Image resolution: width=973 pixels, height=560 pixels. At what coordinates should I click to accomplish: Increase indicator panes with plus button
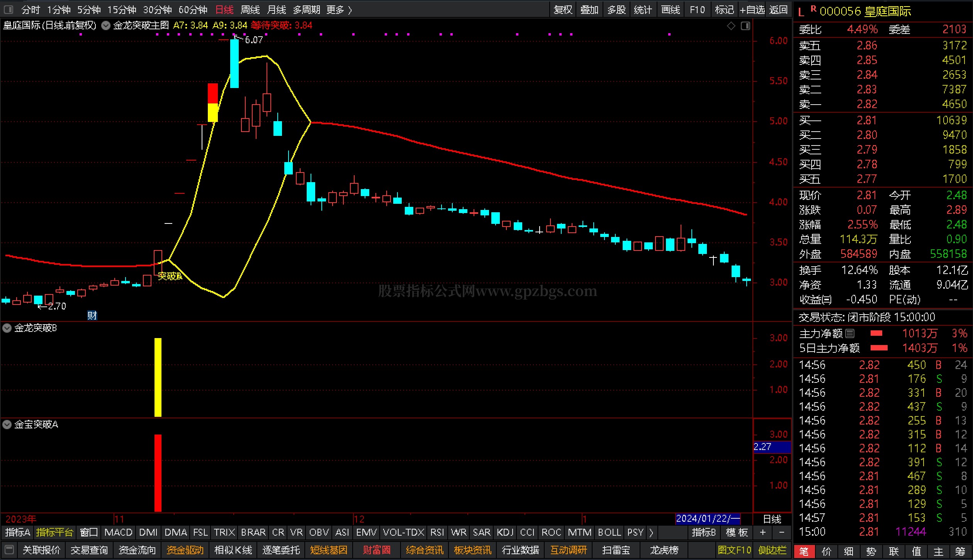click(x=762, y=533)
